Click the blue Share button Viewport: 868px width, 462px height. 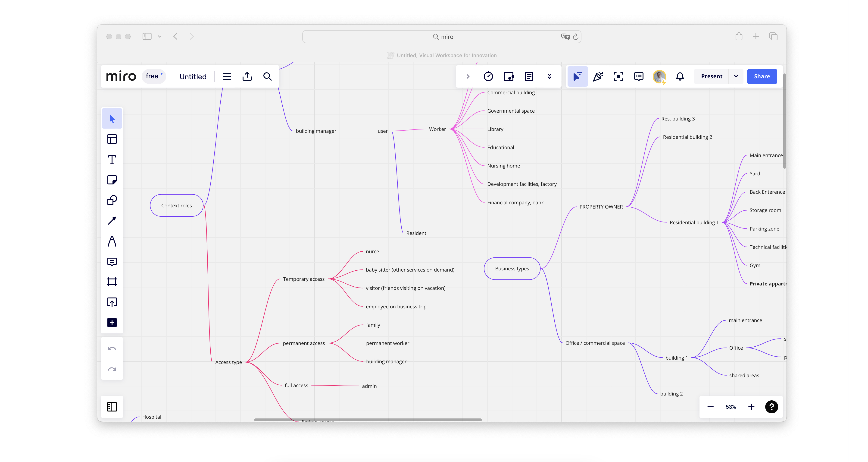point(762,76)
